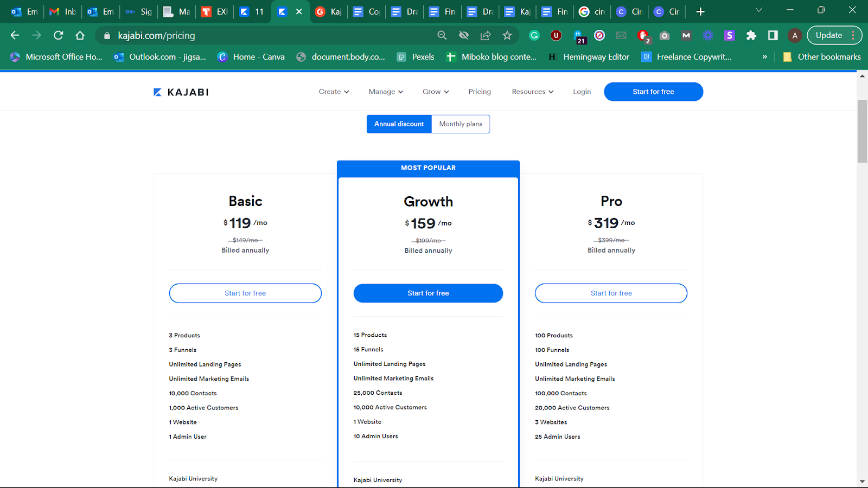Image resolution: width=868 pixels, height=488 pixels.
Task: Click the camera screenshot extension
Action: tap(665, 35)
